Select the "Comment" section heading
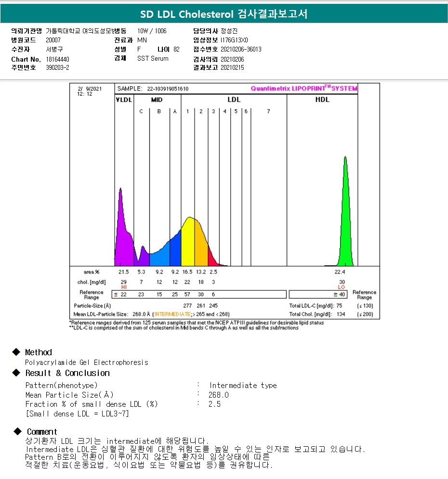The height and width of the screenshot is (479, 448). coord(42,432)
